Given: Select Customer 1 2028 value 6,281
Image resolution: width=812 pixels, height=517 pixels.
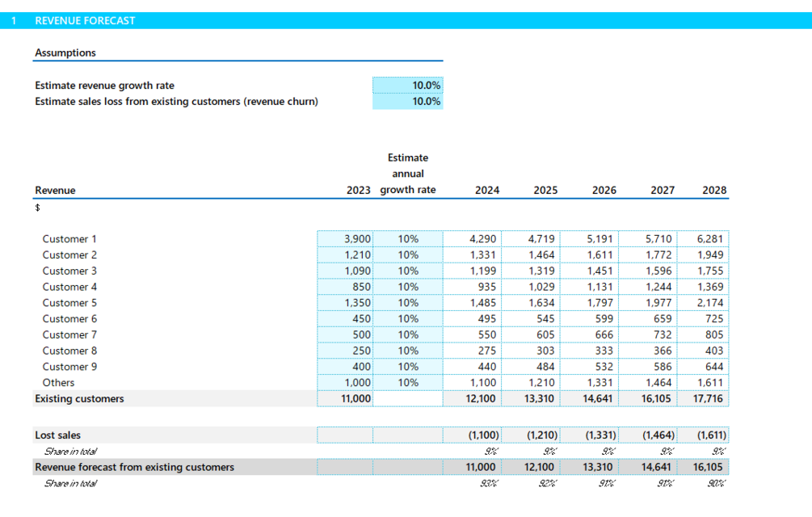Looking at the screenshot, I should tap(703, 239).
